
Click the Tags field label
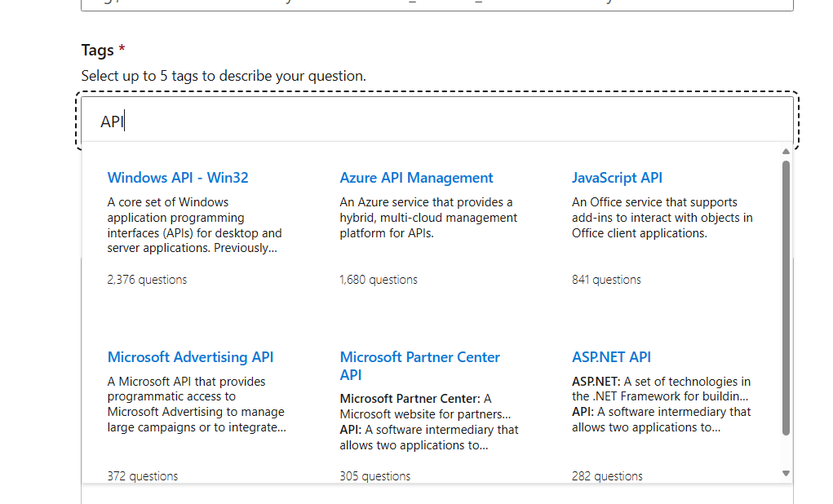[98, 50]
